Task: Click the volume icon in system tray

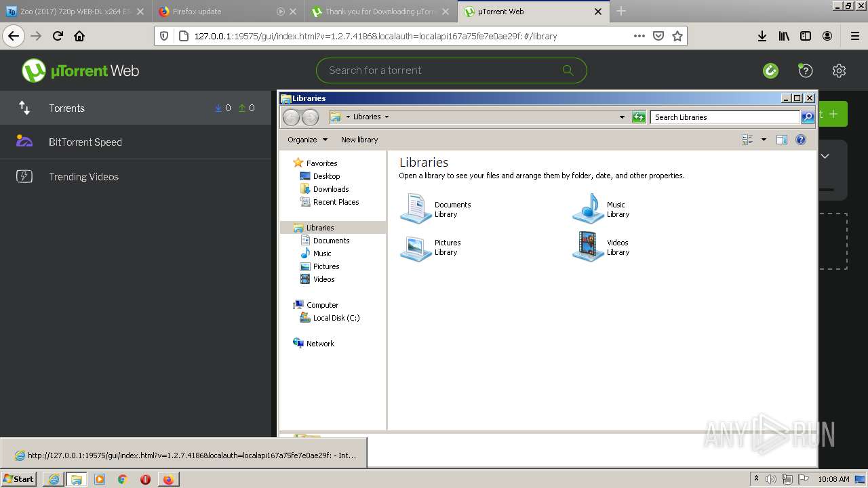Action: [771, 479]
